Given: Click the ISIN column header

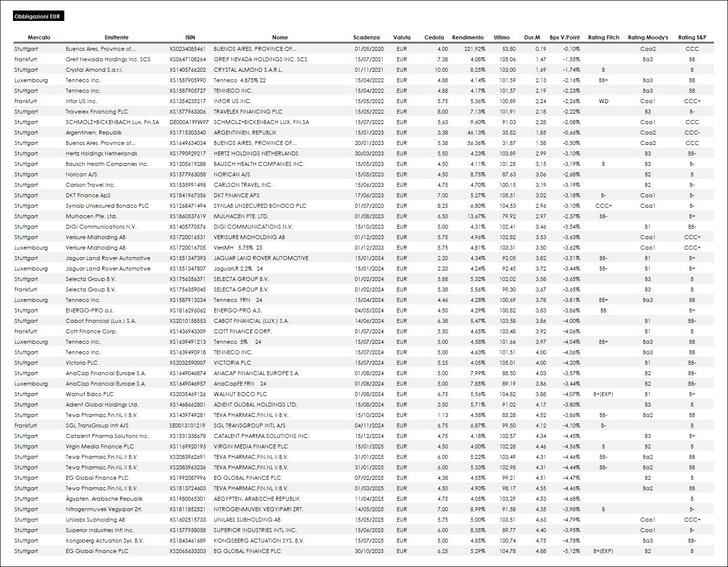Looking at the screenshot, I should [x=190, y=37].
